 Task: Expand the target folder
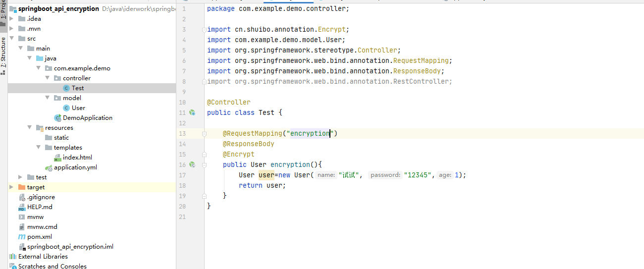(x=11, y=187)
